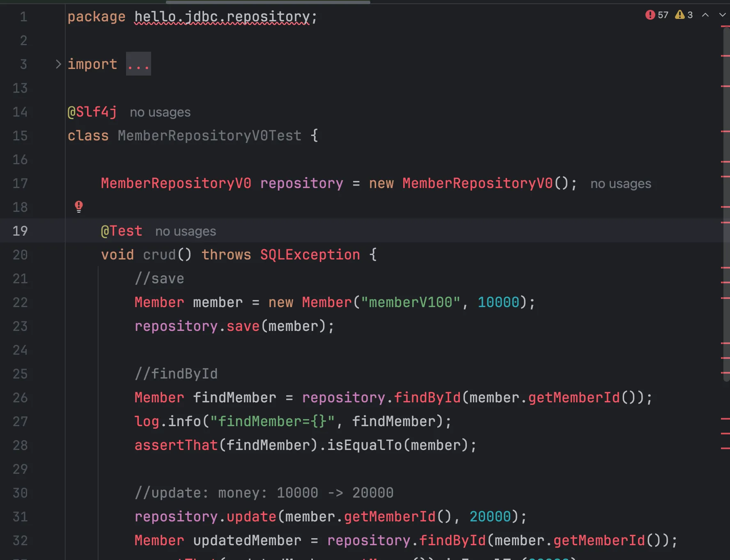The image size is (730, 560).
Task: Click the yellow warning count indicator 3
Action: tap(684, 15)
